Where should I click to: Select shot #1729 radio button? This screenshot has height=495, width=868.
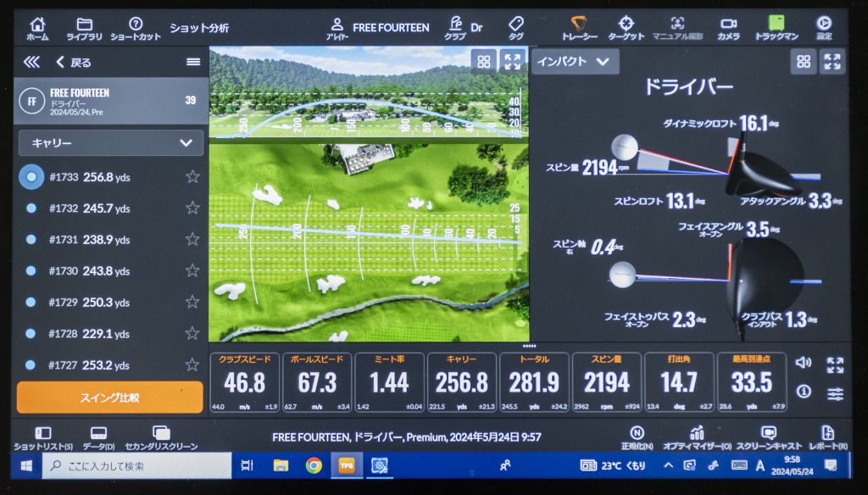(x=31, y=302)
